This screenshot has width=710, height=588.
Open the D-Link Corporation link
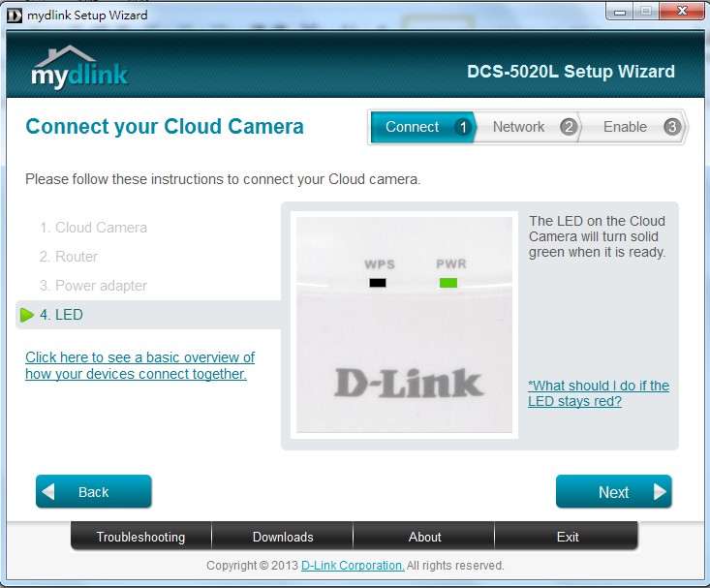pos(353,566)
